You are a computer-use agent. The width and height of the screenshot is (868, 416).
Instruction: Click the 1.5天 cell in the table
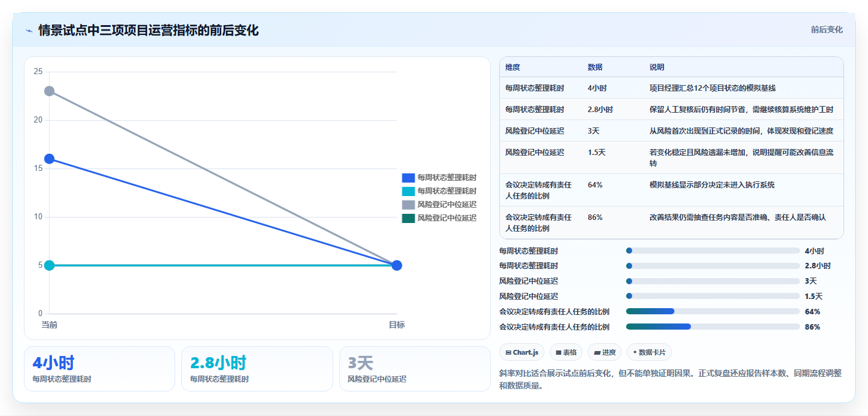point(596,153)
